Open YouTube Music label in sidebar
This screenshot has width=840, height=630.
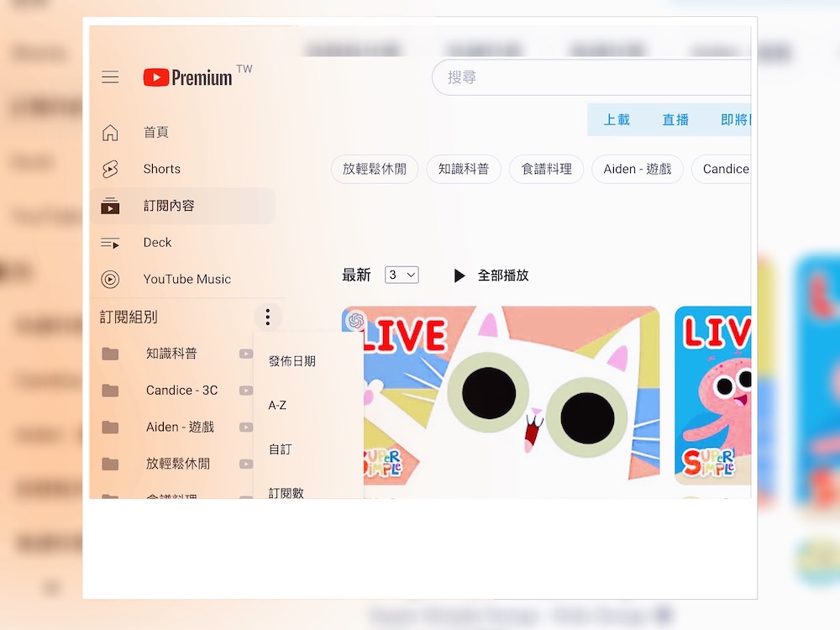(187, 279)
